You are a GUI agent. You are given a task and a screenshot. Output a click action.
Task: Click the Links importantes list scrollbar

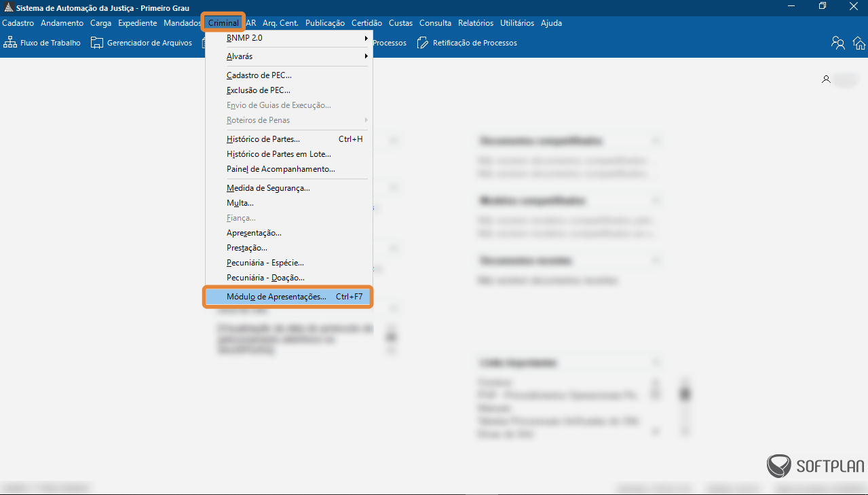tap(686, 407)
